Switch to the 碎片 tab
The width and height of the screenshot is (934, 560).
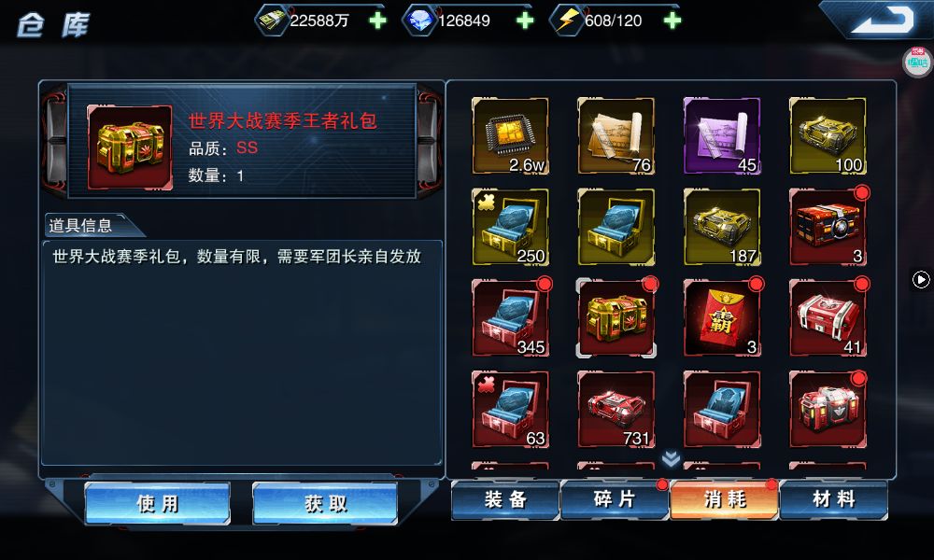pos(615,500)
